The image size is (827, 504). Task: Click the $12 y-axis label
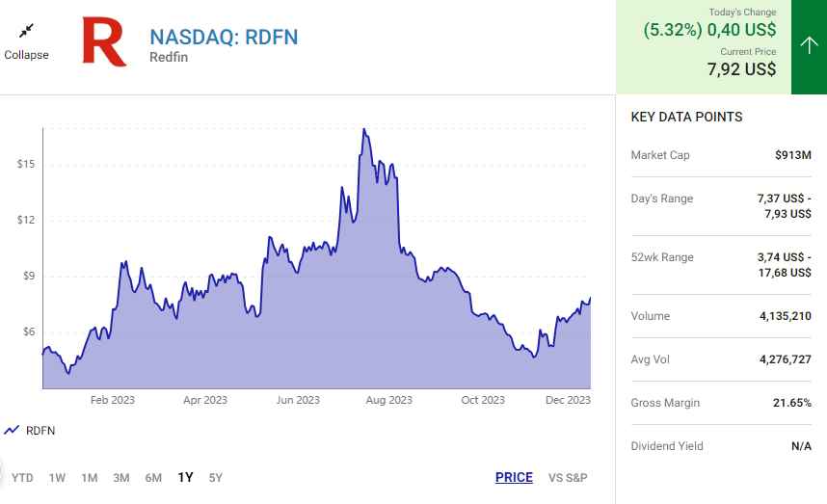click(26, 220)
